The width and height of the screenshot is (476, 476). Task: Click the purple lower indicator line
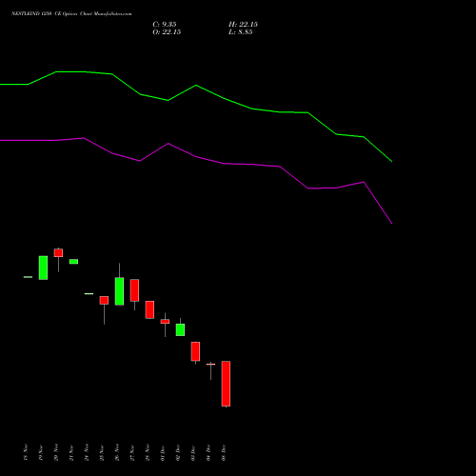click(196, 156)
